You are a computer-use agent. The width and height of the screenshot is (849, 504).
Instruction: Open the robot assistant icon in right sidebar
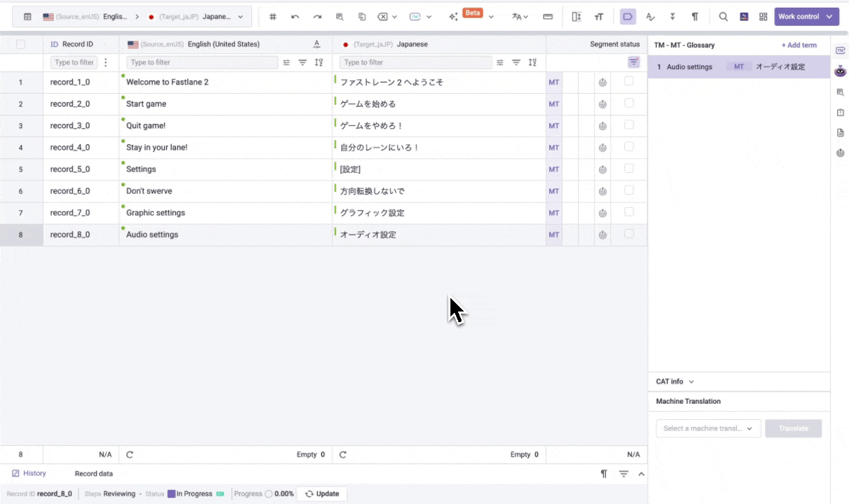tap(841, 71)
